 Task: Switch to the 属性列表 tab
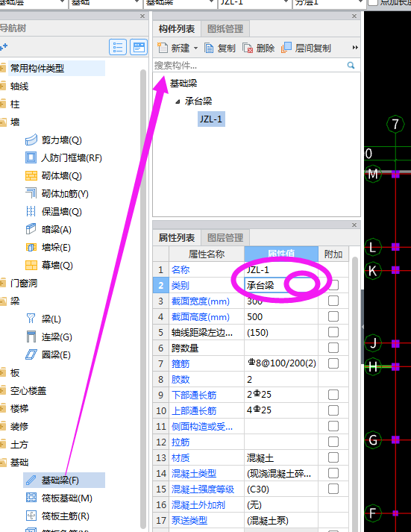176,238
